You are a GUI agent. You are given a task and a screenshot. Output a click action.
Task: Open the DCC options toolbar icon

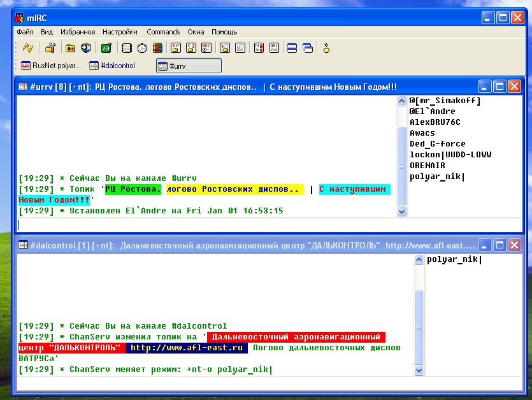point(206,48)
